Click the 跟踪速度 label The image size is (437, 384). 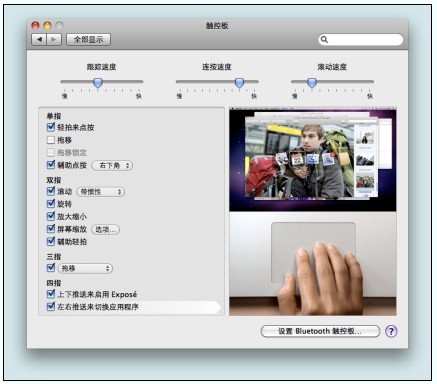pos(101,67)
